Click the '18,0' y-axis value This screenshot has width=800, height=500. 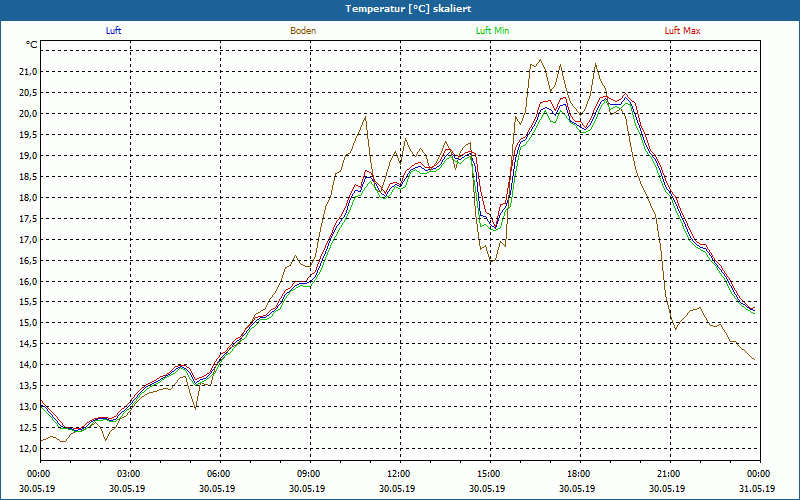tap(28, 197)
